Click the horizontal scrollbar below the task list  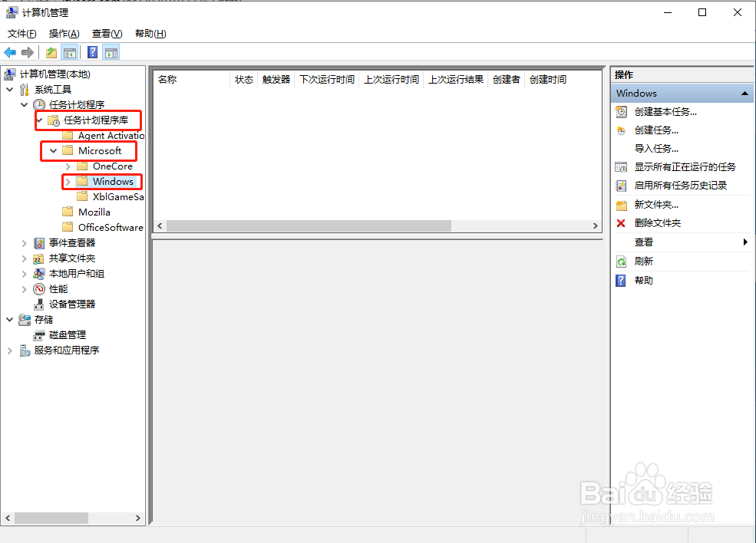[307, 226]
